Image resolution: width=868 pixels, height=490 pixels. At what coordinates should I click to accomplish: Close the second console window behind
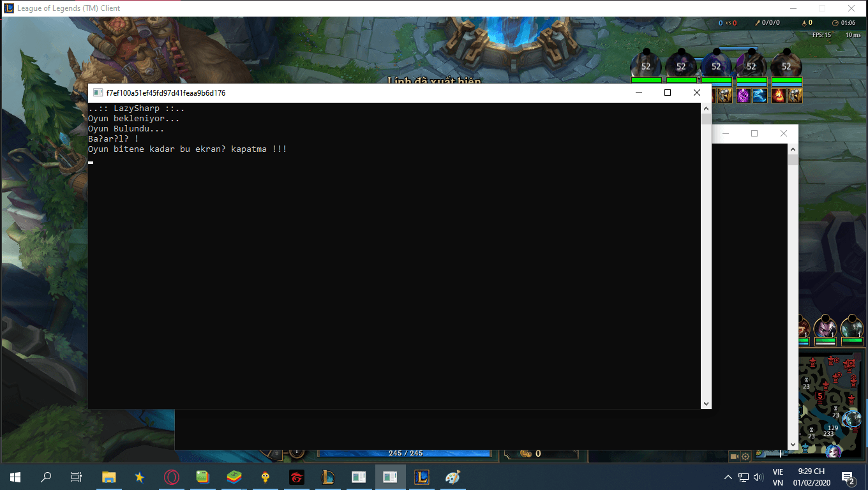click(x=784, y=134)
